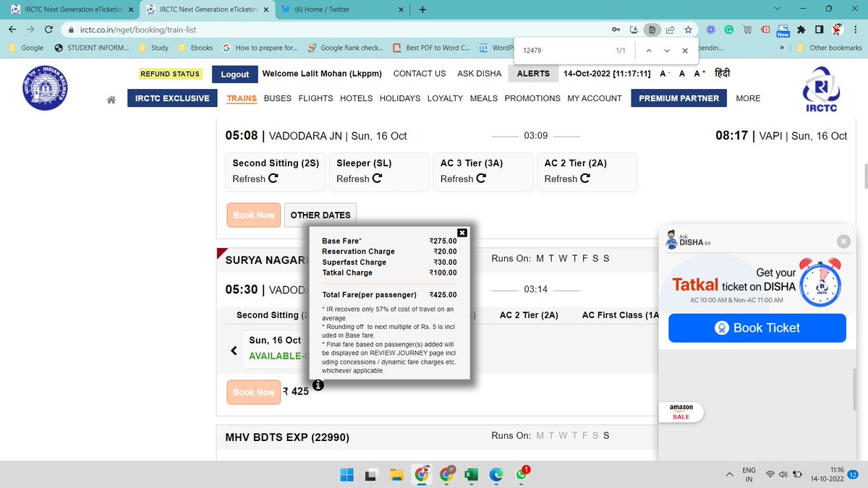Click the browser address bar
The image size is (868, 488).
click(x=333, y=30)
